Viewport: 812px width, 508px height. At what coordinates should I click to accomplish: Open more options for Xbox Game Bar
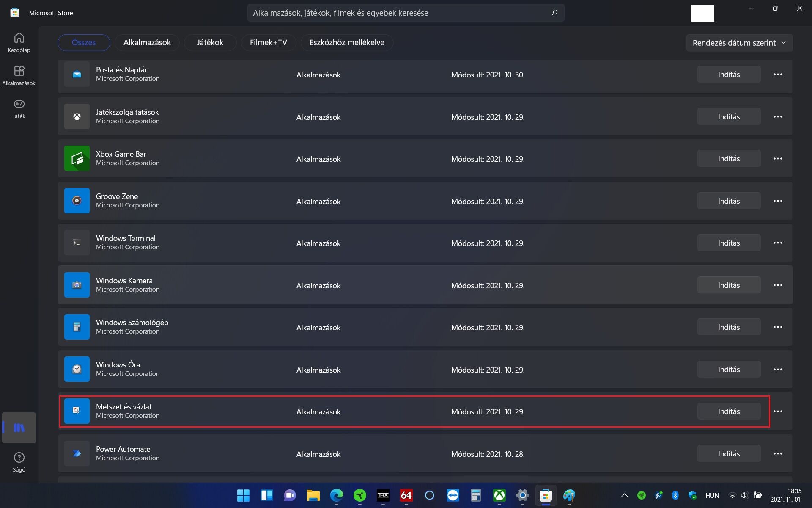(778, 158)
